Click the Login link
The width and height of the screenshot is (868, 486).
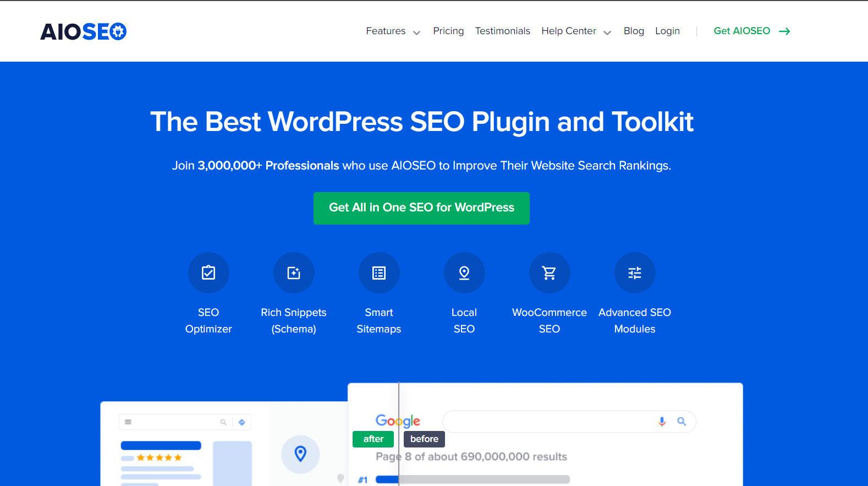pyautogui.click(x=667, y=31)
